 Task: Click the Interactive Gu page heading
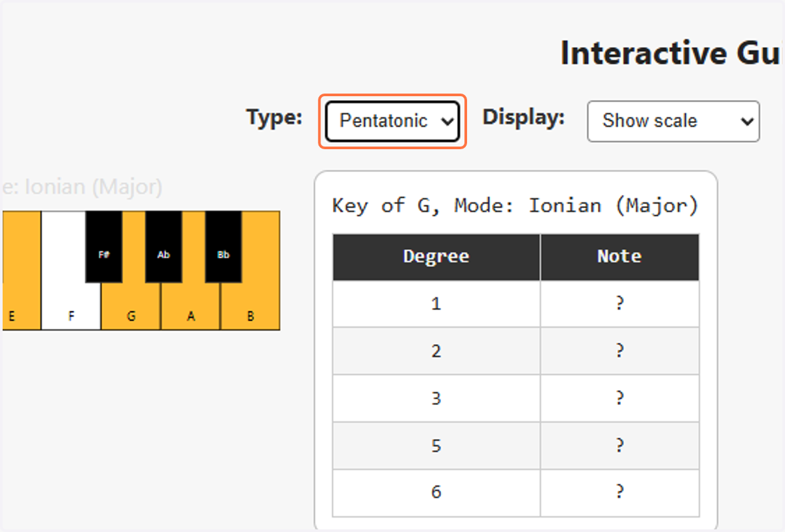(x=672, y=53)
